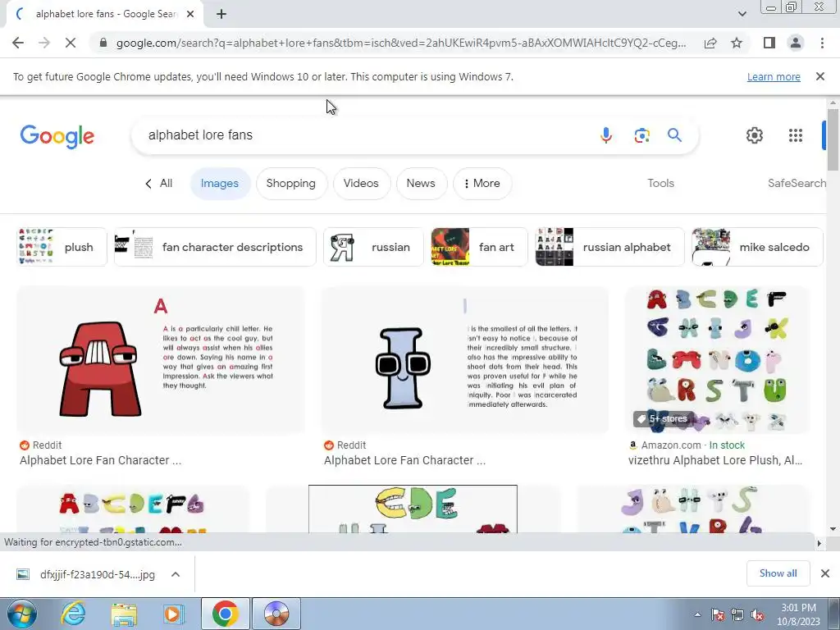Select the Images tab
Viewport: 840px width, 630px height.
[220, 183]
